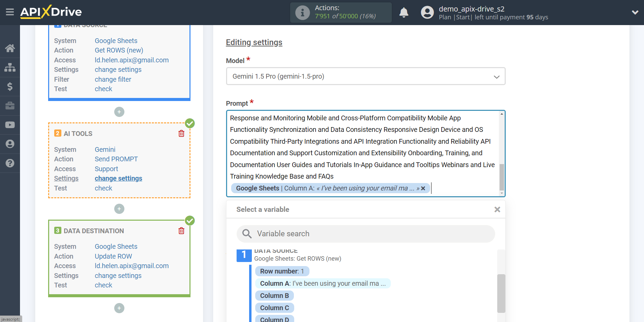Open the profile icon in the sidebar
Viewport: 644px width, 322px height.
(10, 144)
